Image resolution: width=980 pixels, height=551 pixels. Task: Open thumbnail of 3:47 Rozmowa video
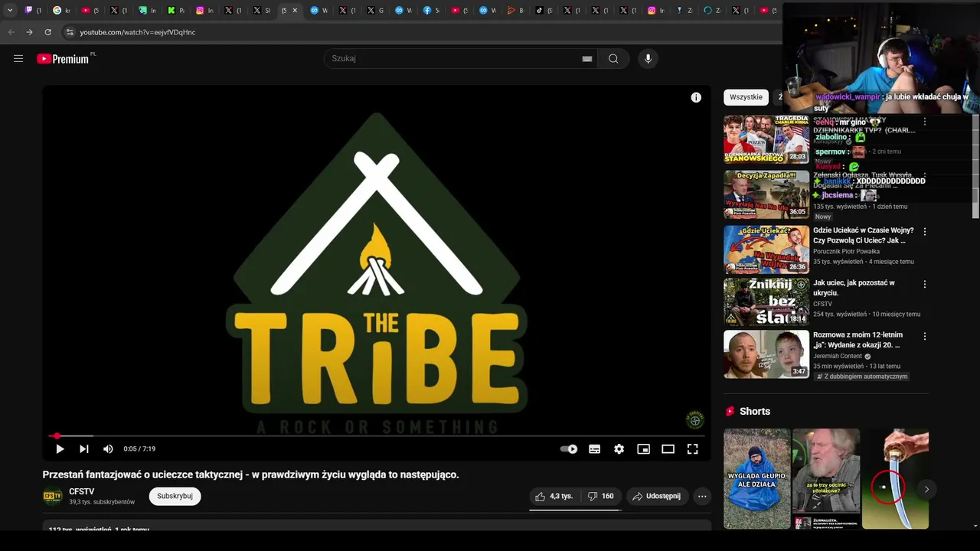point(766,354)
